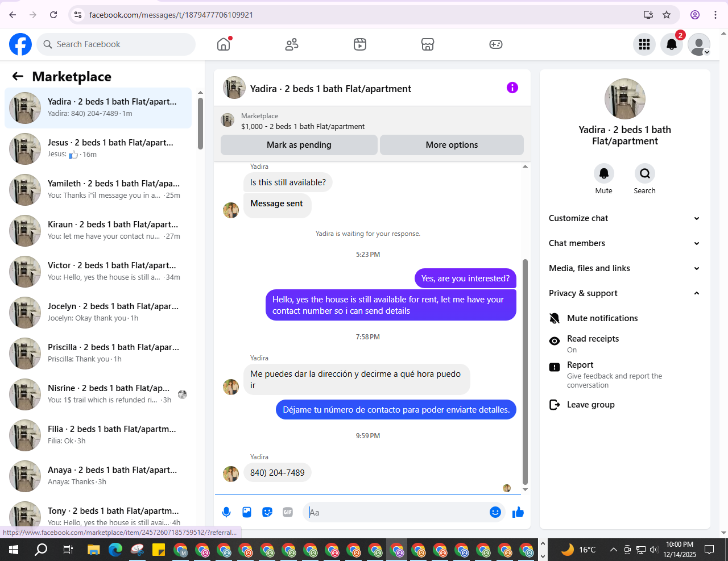Expand Customize chat section

(x=625, y=218)
